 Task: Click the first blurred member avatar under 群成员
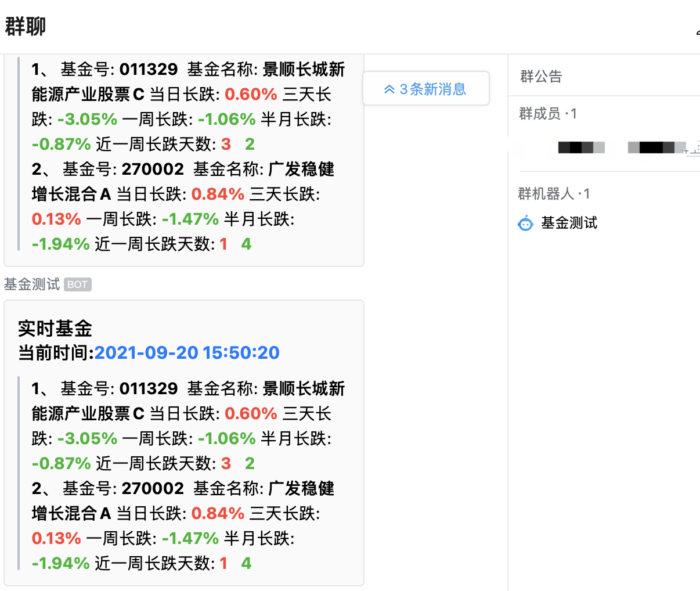(x=581, y=147)
